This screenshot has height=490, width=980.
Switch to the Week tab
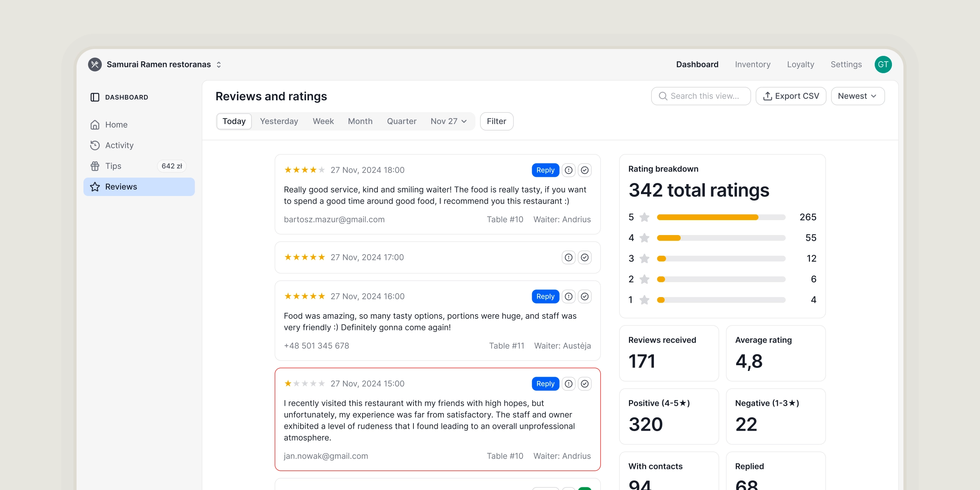[323, 121]
